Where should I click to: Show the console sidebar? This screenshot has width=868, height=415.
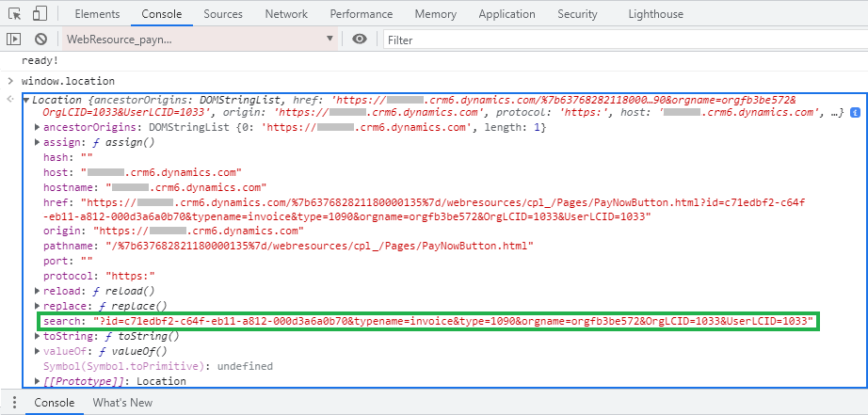13,40
